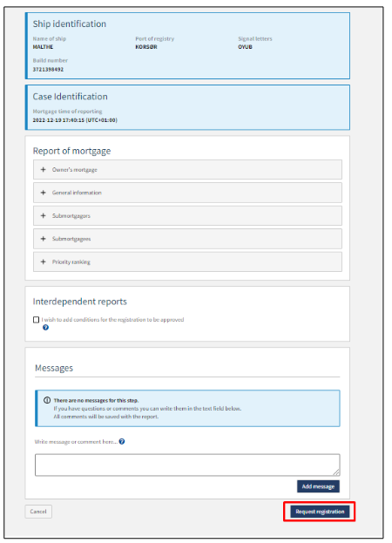The image size is (392, 543).
Task: Click the resize grip of the message textarea
Action: tap(336, 472)
